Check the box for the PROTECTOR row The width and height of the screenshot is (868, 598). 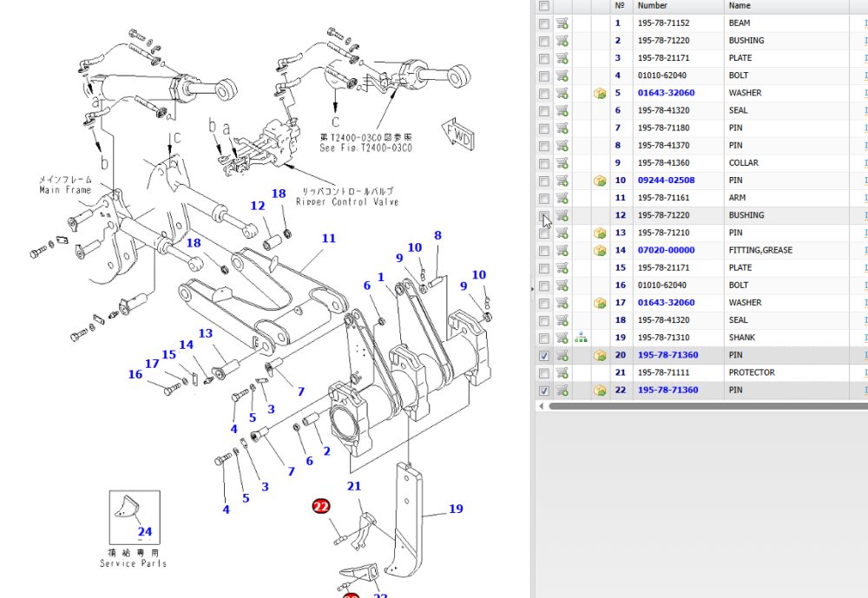(x=544, y=373)
